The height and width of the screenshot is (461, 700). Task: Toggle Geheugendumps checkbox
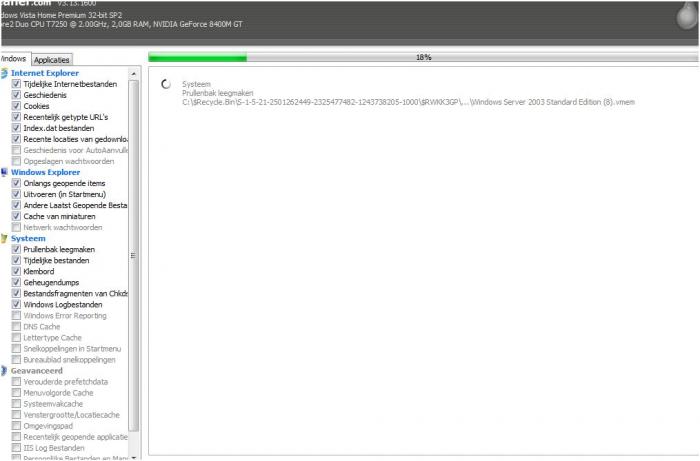tap(17, 282)
